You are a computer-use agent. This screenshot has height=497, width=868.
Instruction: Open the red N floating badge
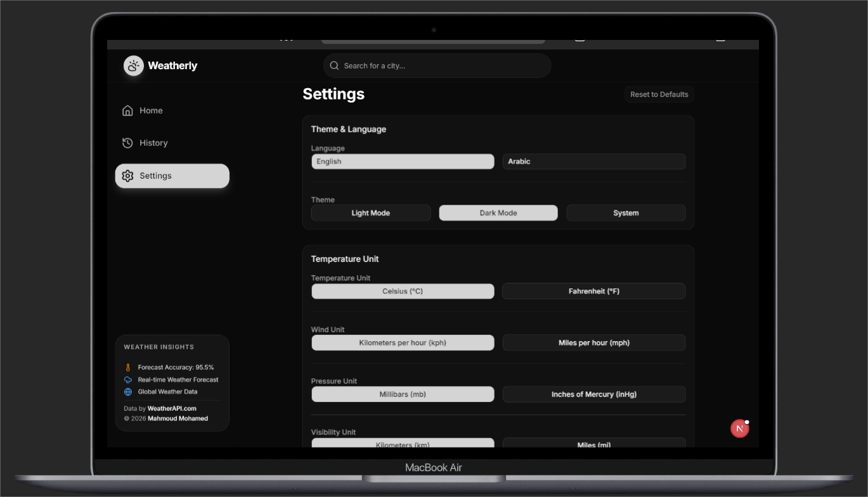[739, 429]
